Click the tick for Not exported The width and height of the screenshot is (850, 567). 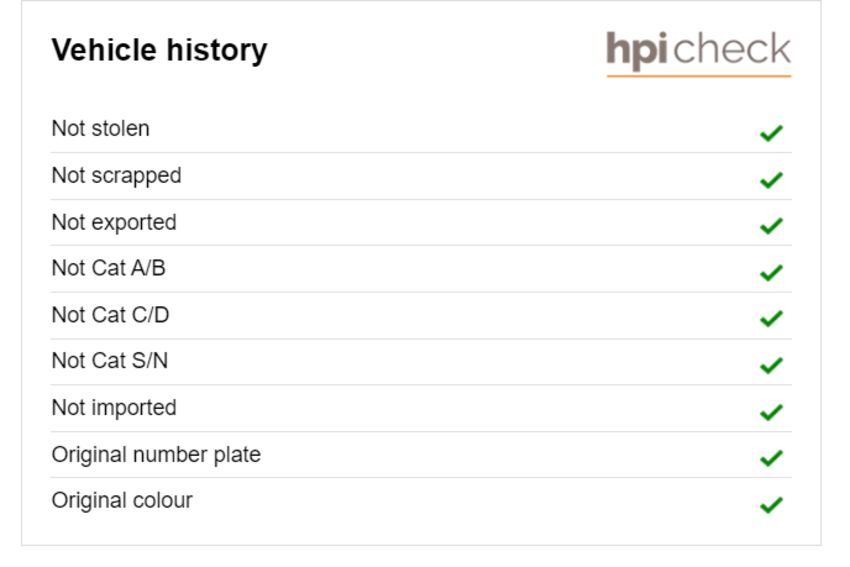tap(771, 225)
